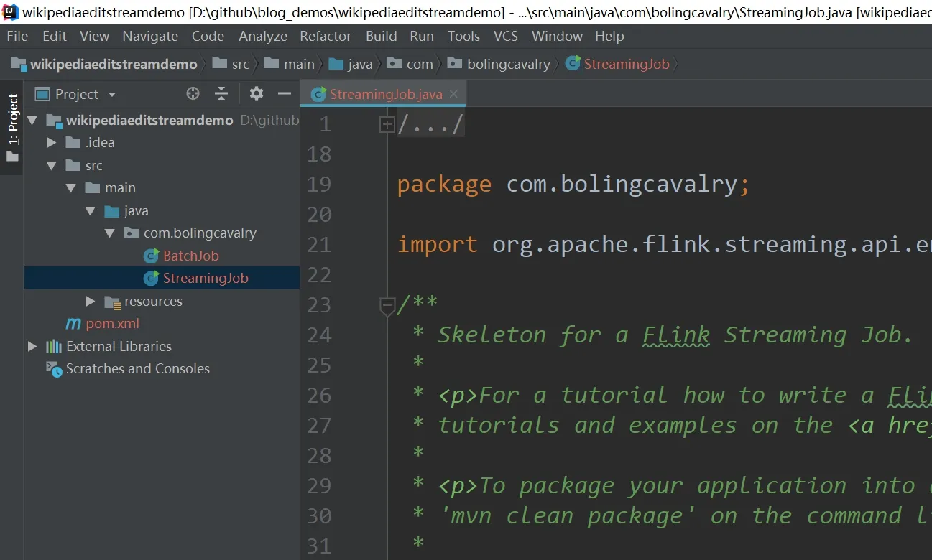Collapse the src folder node
This screenshot has height=560, width=932.
[51, 165]
